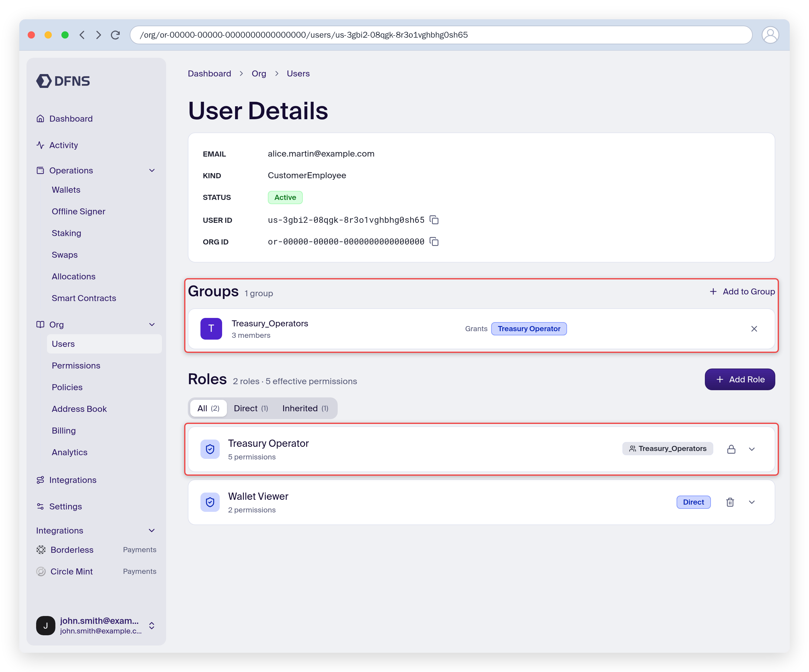The image size is (809, 672).
Task: Click Add to Group
Action: (x=742, y=292)
